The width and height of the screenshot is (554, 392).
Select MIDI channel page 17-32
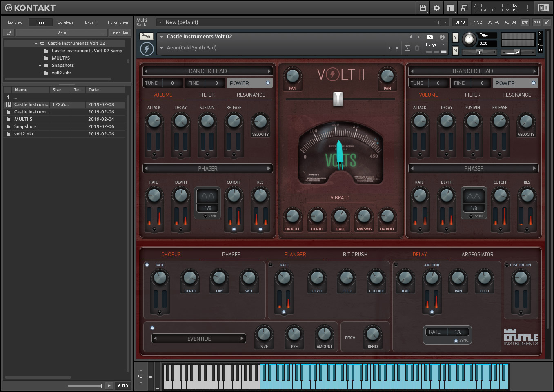pos(476,22)
